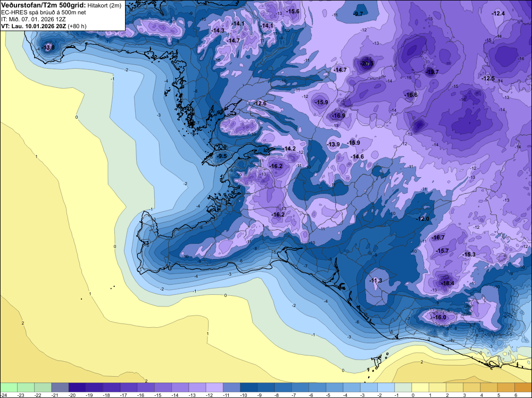Click the -15.3 temperature label

point(469,254)
